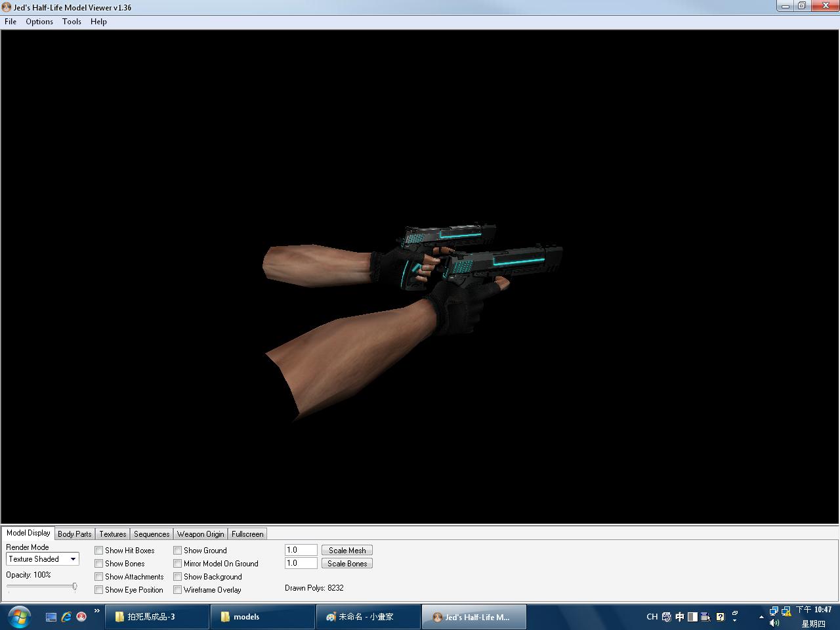This screenshot has height=630, width=840.
Task: Click the taskbar clock 下午 10:47
Action: point(814,610)
